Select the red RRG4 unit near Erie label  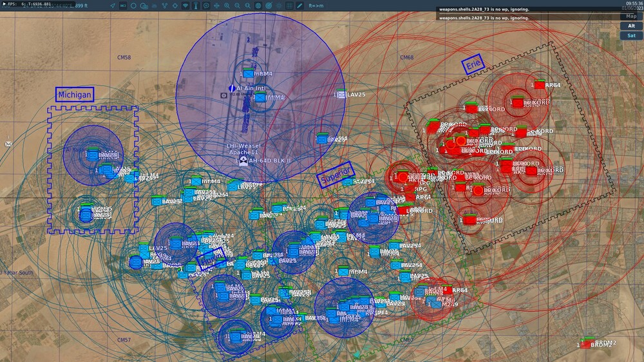click(x=539, y=84)
